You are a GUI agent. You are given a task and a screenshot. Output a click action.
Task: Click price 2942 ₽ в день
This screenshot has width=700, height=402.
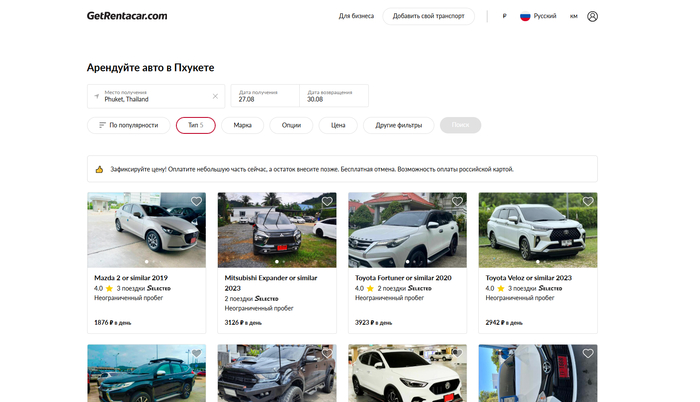504,322
